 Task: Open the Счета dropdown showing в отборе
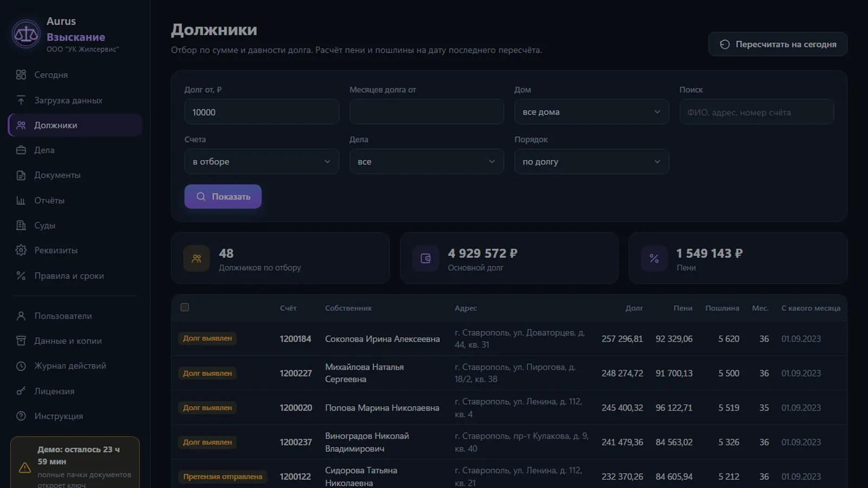click(x=261, y=162)
